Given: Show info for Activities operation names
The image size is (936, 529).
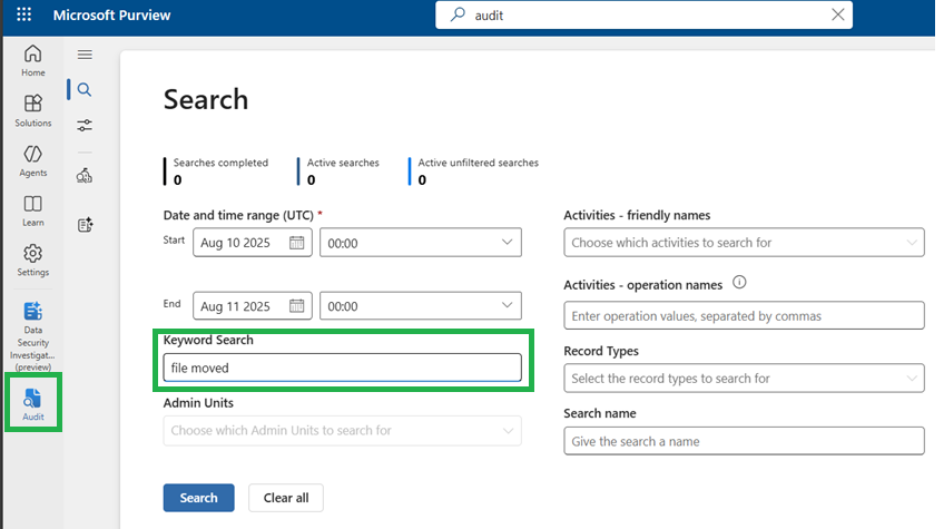Looking at the screenshot, I should (x=739, y=282).
